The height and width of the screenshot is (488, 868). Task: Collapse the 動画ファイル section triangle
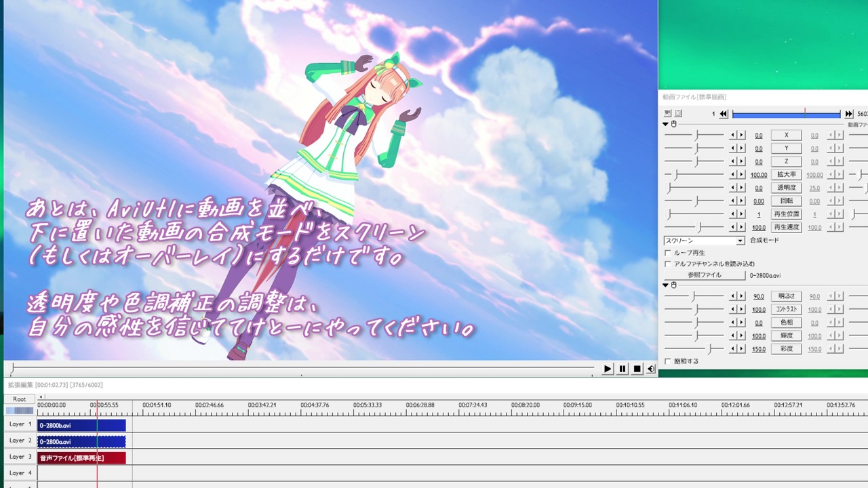pyautogui.click(x=665, y=124)
